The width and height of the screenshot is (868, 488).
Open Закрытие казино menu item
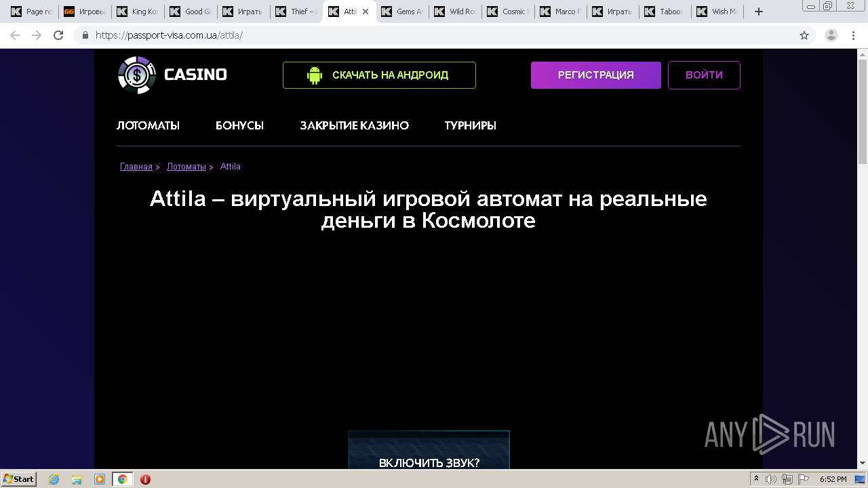tap(354, 125)
